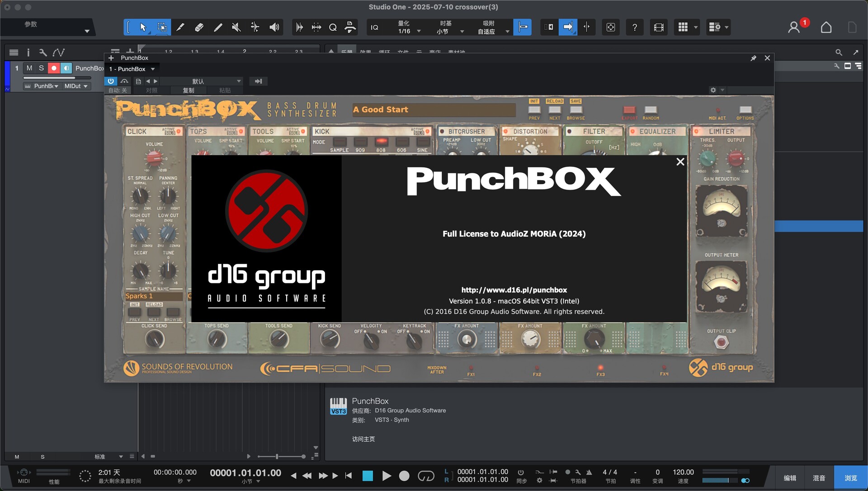
Task: Select the Paint pencil tool
Action: pyautogui.click(x=218, y=28)
